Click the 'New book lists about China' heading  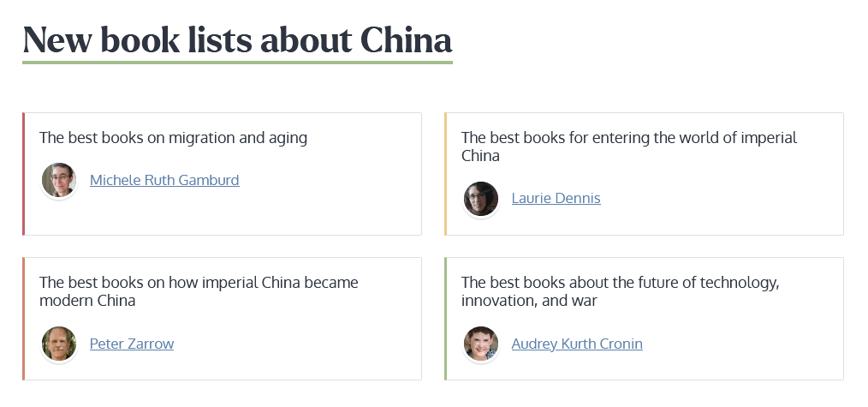(237, 39)
